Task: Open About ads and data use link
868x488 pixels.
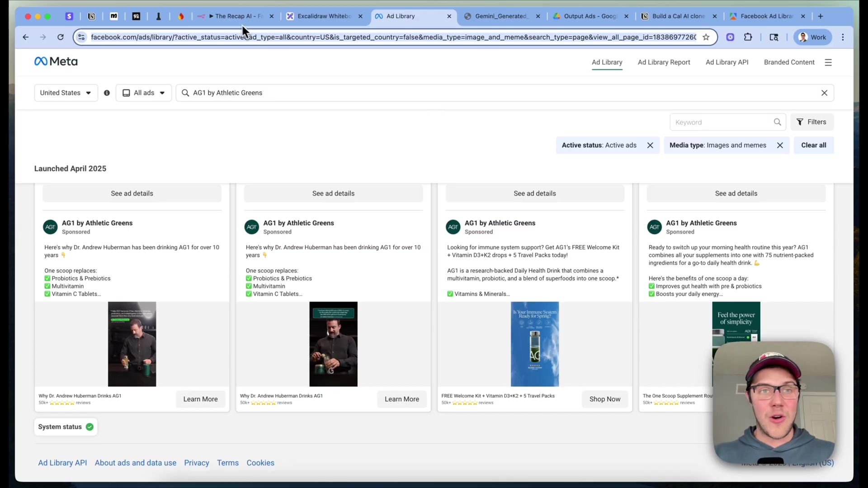Action: pyautogui.click(x=136, y=463)
